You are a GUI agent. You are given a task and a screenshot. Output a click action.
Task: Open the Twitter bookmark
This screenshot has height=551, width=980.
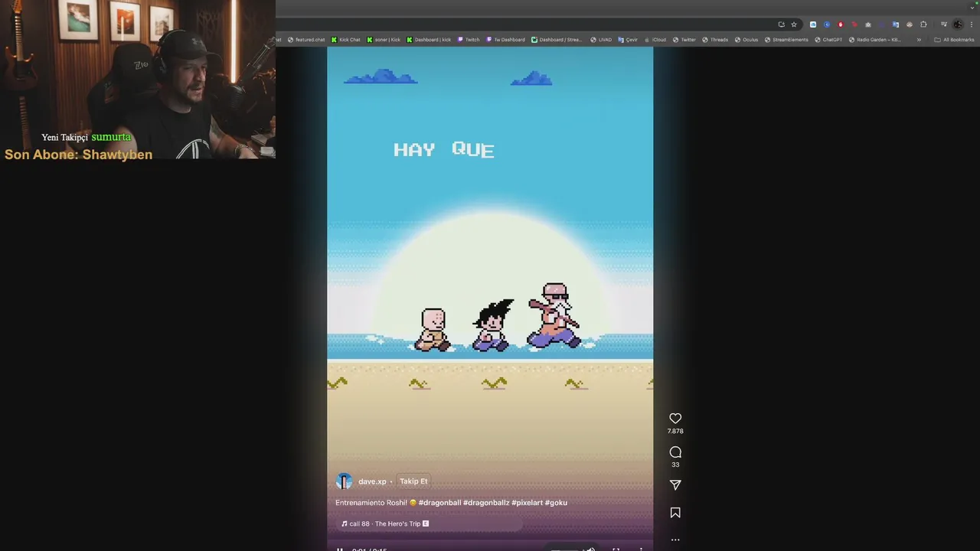point(684,40)
